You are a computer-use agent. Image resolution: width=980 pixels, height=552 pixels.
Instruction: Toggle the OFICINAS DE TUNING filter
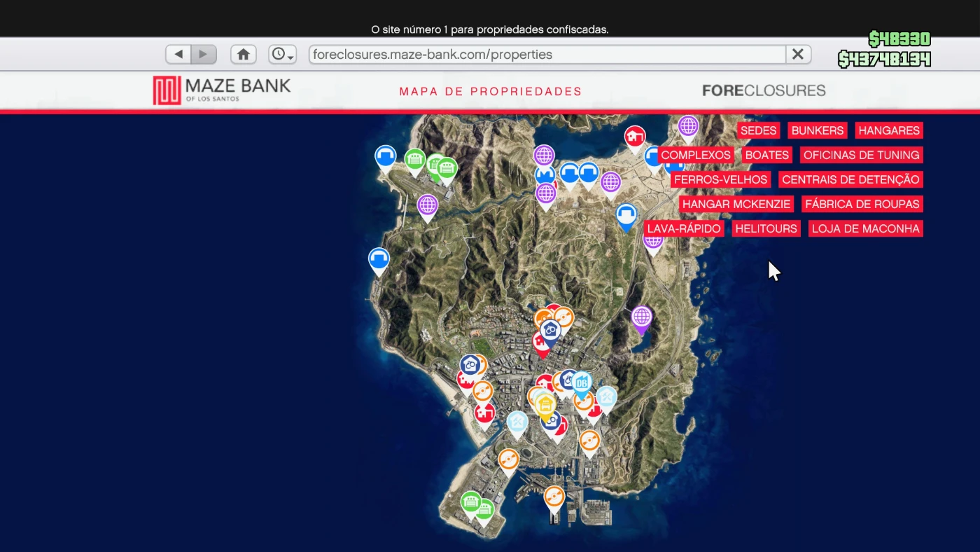pos(861,155)
